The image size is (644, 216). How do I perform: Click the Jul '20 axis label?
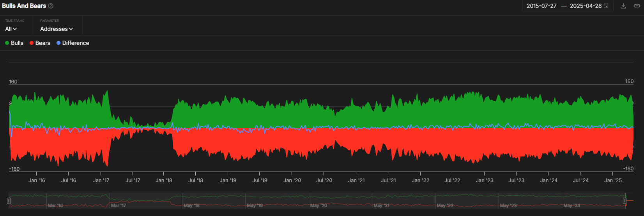coord(324,180)
